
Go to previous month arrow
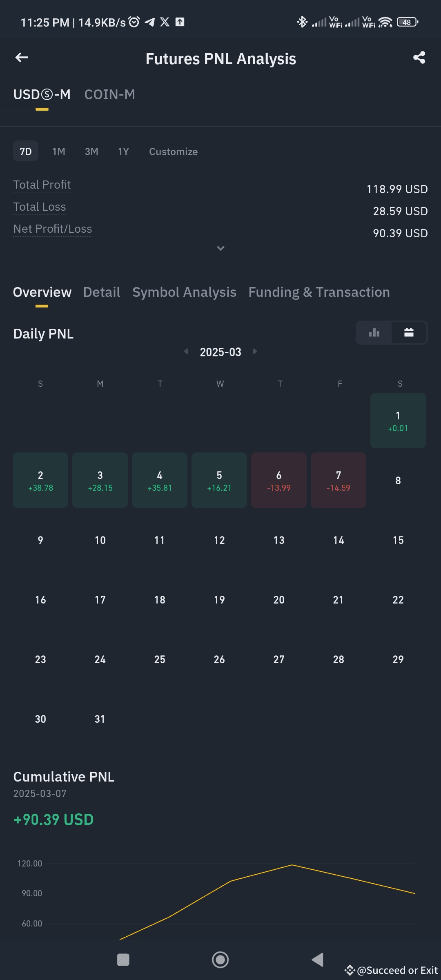point(186,351)
